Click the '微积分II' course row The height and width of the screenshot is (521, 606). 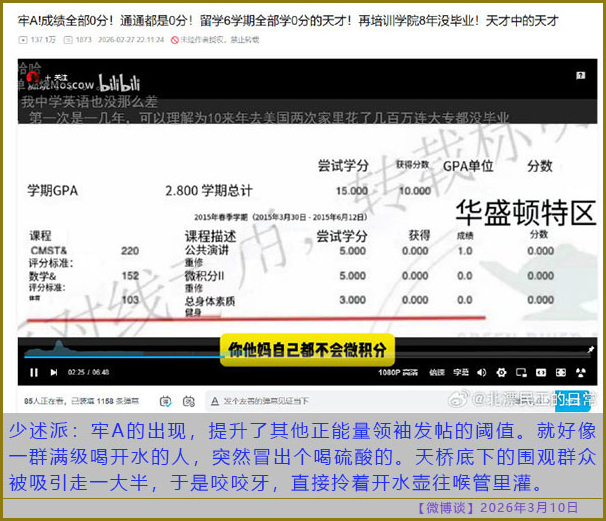[204, 276]
